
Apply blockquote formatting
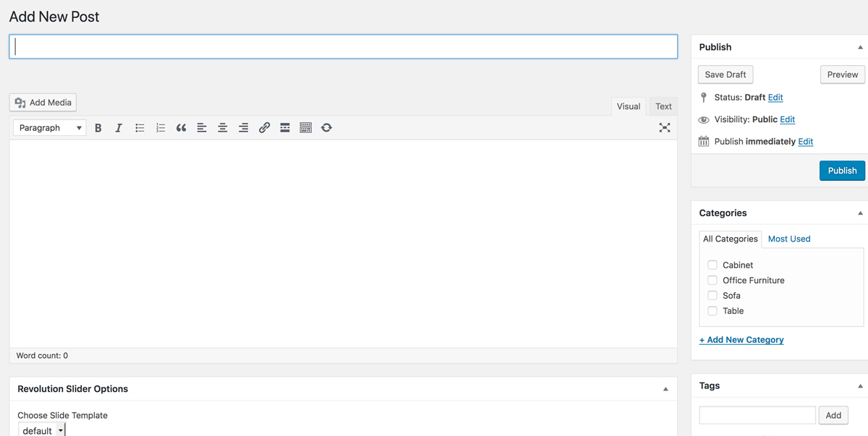tap(181, 128)
